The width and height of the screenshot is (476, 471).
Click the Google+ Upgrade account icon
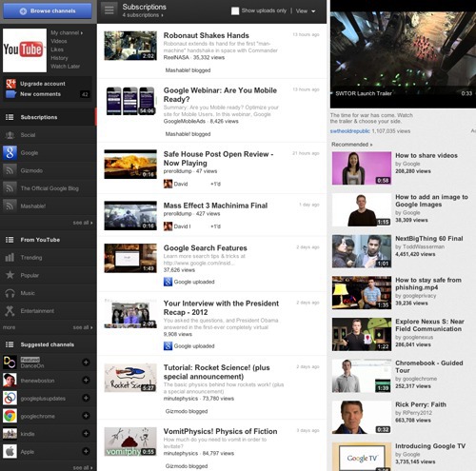10,84
